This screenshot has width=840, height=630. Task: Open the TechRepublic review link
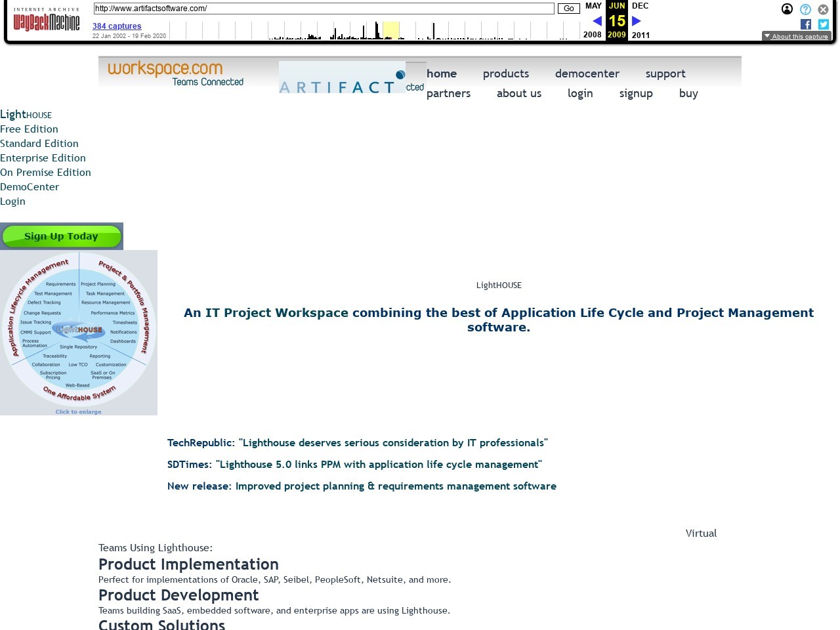[x=357, y=443]
